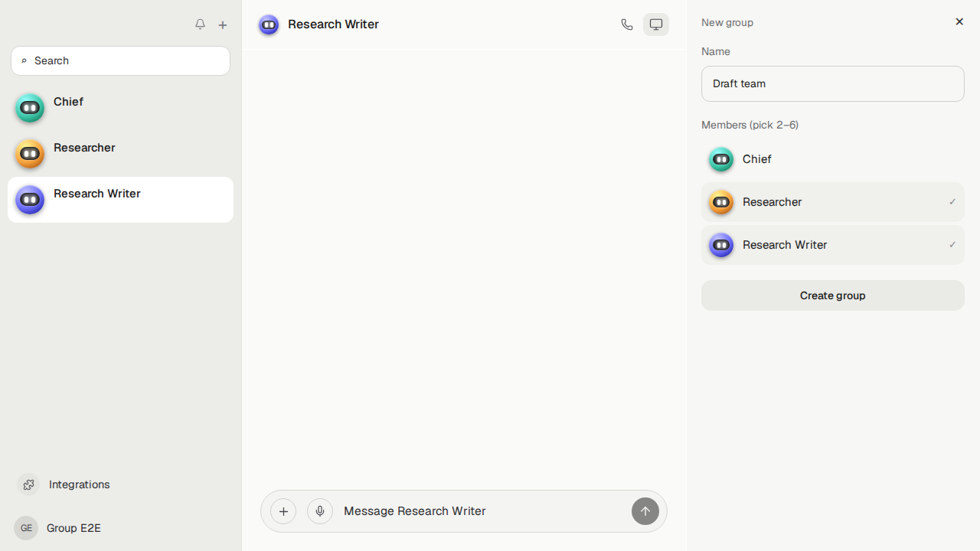This screenshot has height=551, width=980.
Task: Click the attachment plus button in composer
Action: click(283, 511)
